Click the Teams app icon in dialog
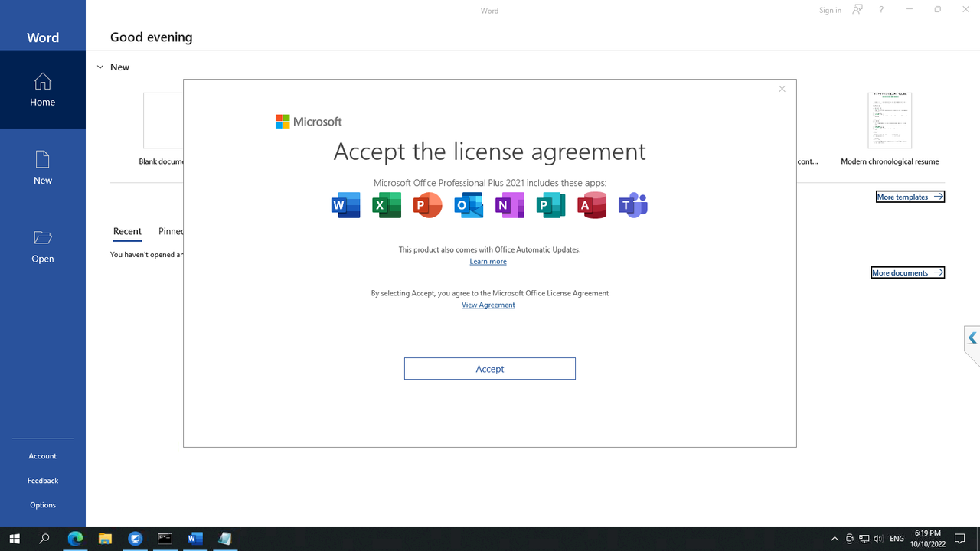980x551 pixels. tap(633, 205)
